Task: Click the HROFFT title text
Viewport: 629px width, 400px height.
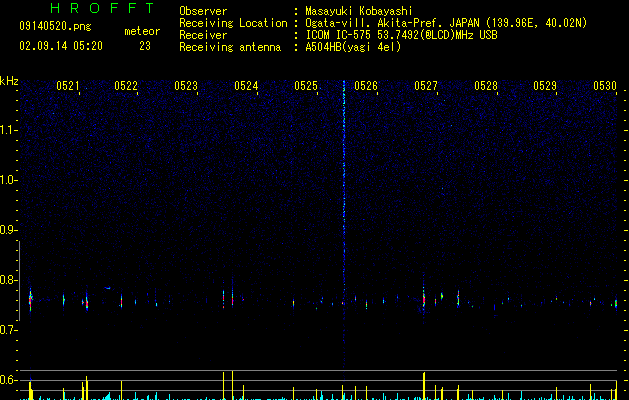Action: point(102,8)
